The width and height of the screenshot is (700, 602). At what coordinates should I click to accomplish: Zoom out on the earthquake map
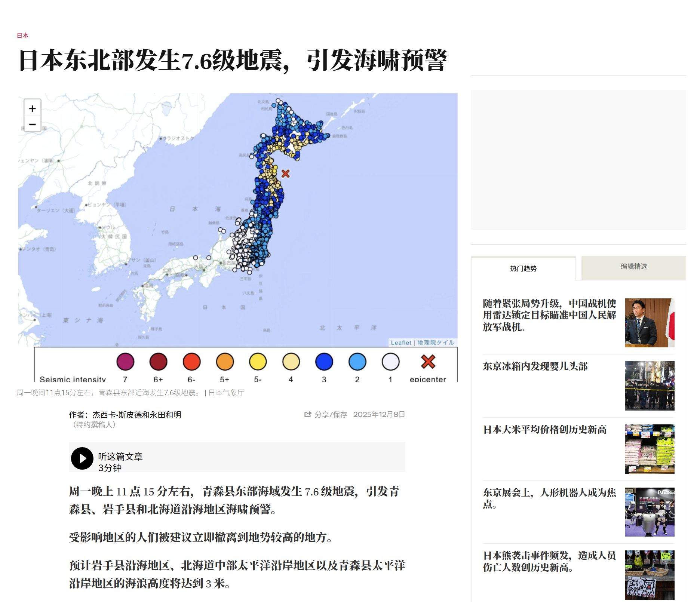point(33,124)
